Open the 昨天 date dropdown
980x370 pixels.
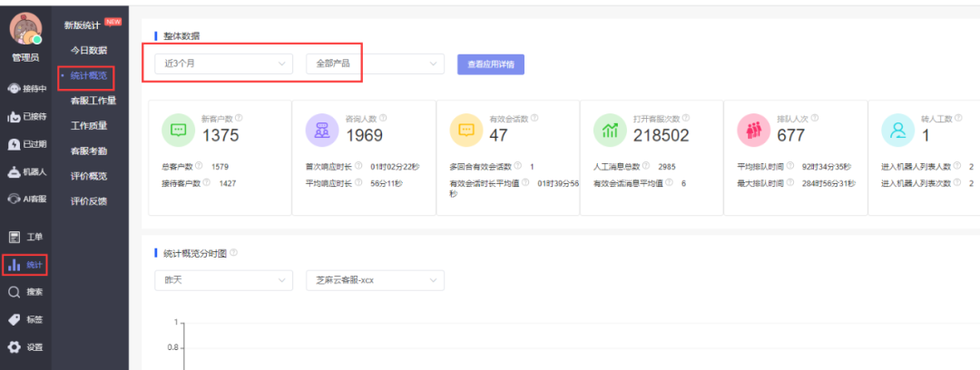[224, 280]
